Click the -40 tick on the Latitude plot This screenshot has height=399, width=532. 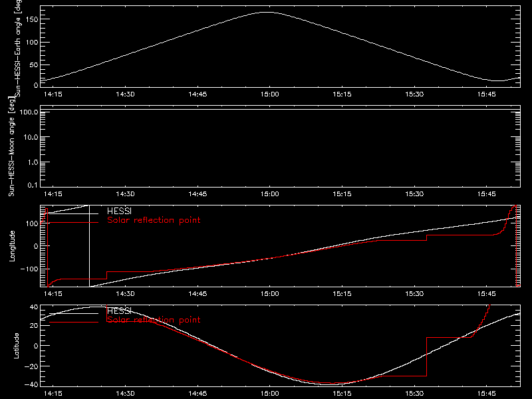31,385
